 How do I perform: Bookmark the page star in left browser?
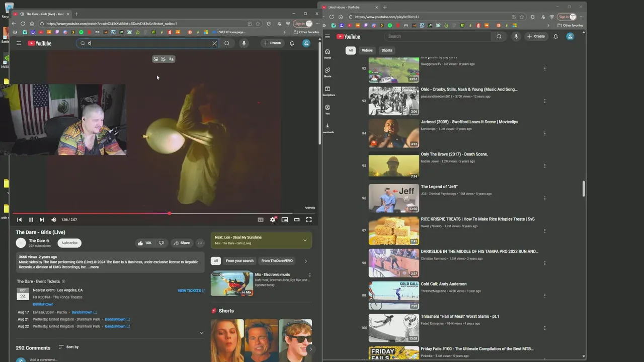point(258,24)
